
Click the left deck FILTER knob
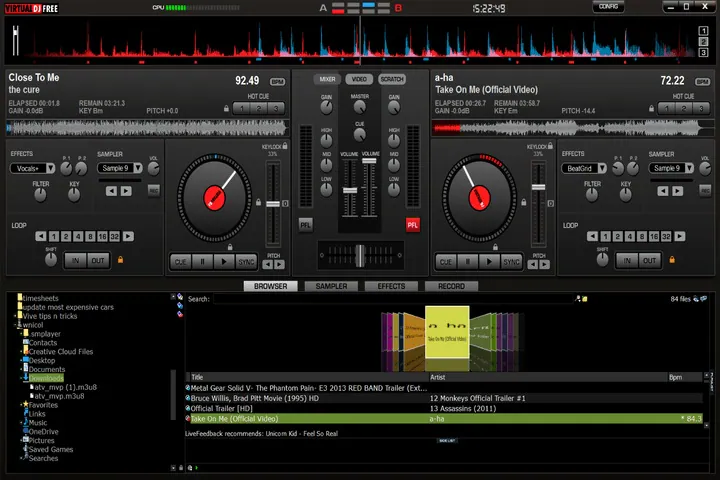tap(40, 195)
